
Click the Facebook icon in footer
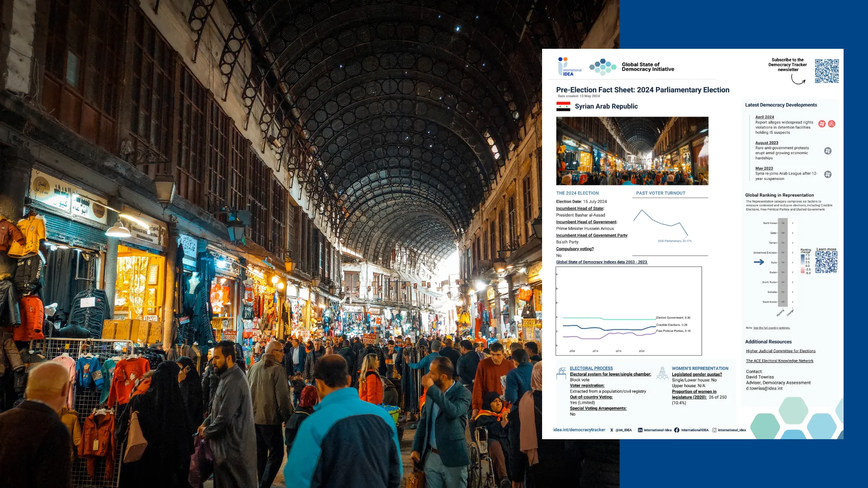click(677, 430)
